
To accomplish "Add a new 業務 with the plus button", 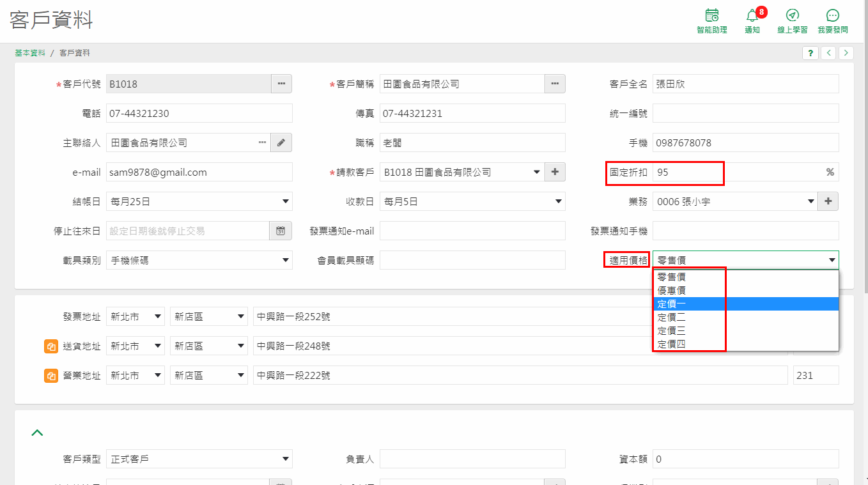I will coord(828,201).
